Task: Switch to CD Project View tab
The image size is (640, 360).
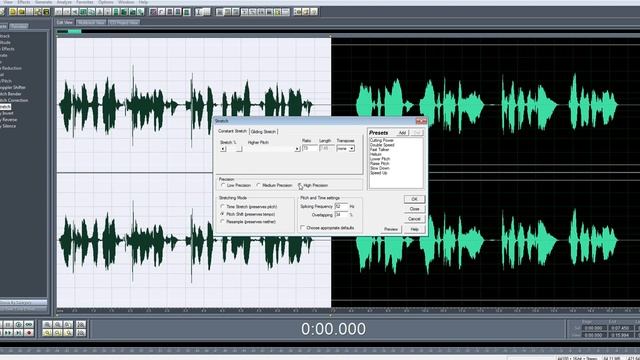Action: tap(124, 22)
